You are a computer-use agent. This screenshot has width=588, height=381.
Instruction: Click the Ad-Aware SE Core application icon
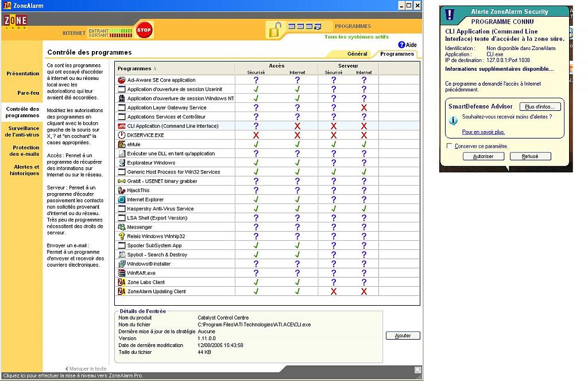pyautogui.click(x=122, y=80)
